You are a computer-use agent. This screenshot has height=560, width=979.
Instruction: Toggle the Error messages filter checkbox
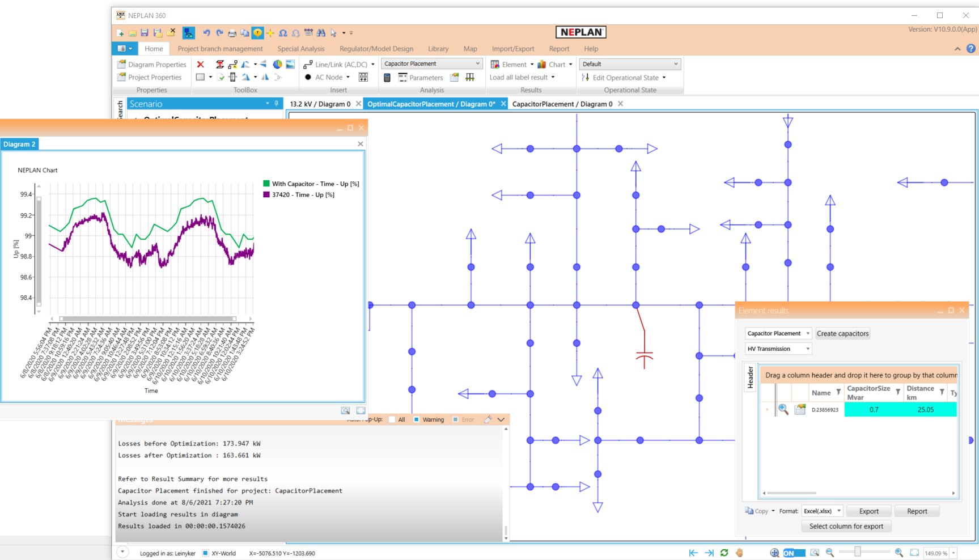tap(455, 419)
